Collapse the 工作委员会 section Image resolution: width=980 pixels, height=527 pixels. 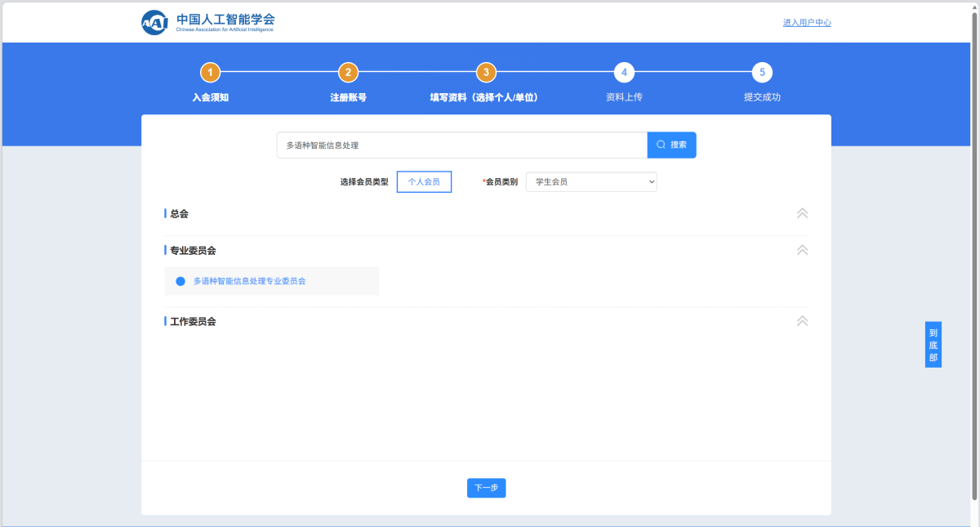802,321
